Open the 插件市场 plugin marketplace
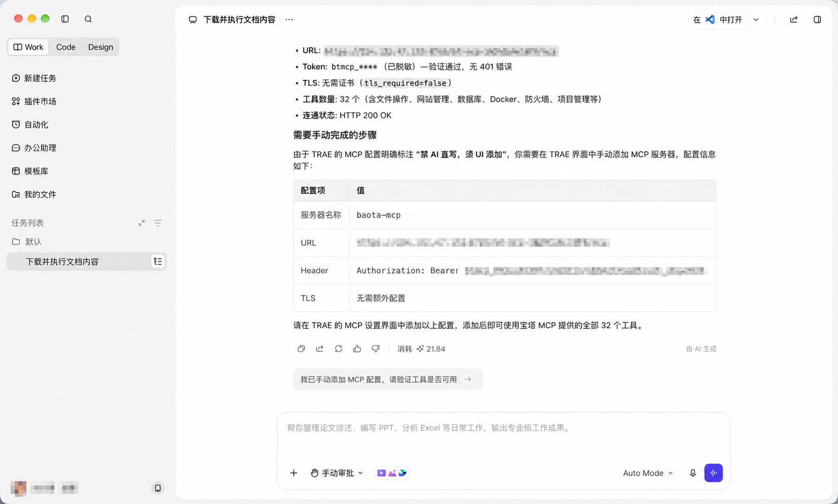The height and width of the screenshot is (504, 838). (34, 102)
